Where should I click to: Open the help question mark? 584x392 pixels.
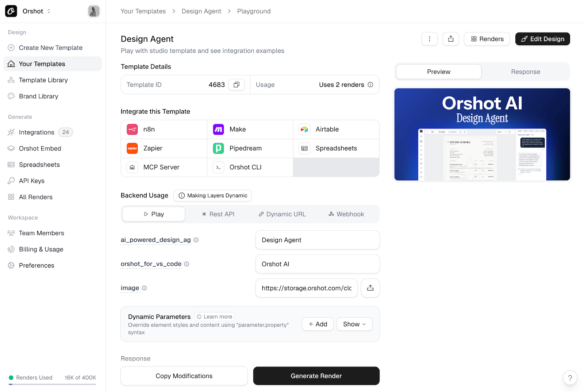(x=570, y=378)
